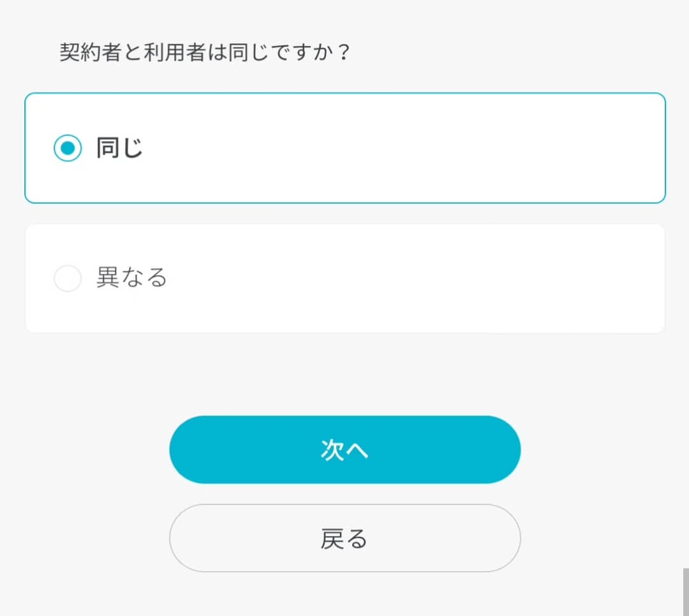
Task: Tap the filled teal radio circle
Action: click(68, 147)
